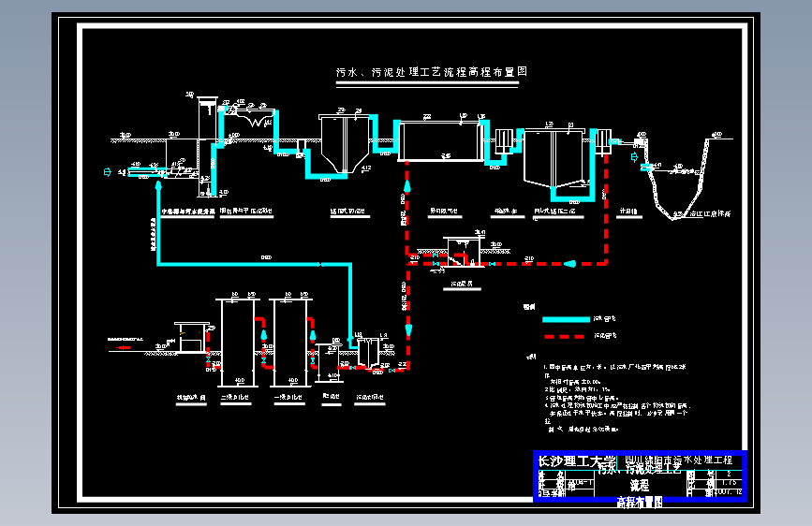
Task: Click the cyan downward arrow on red dashed pipe
Action: click(x=408, y=329)
